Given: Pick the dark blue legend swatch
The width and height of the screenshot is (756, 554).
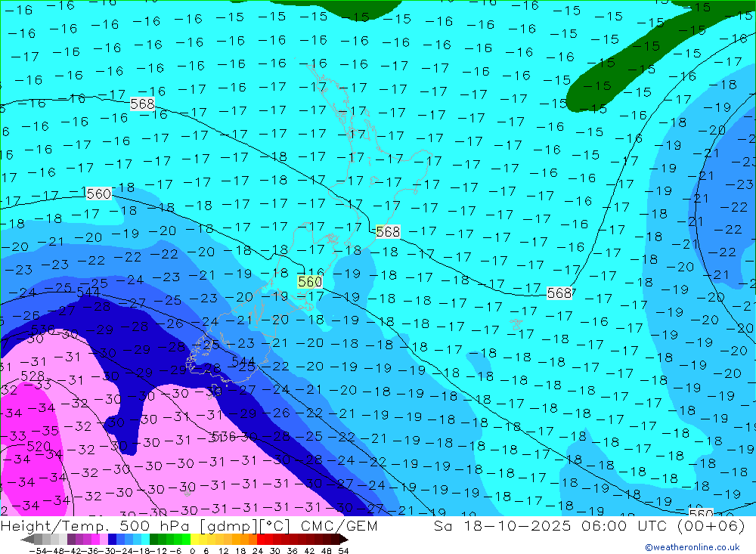Looking at the screenshot, I should (112, 540).
